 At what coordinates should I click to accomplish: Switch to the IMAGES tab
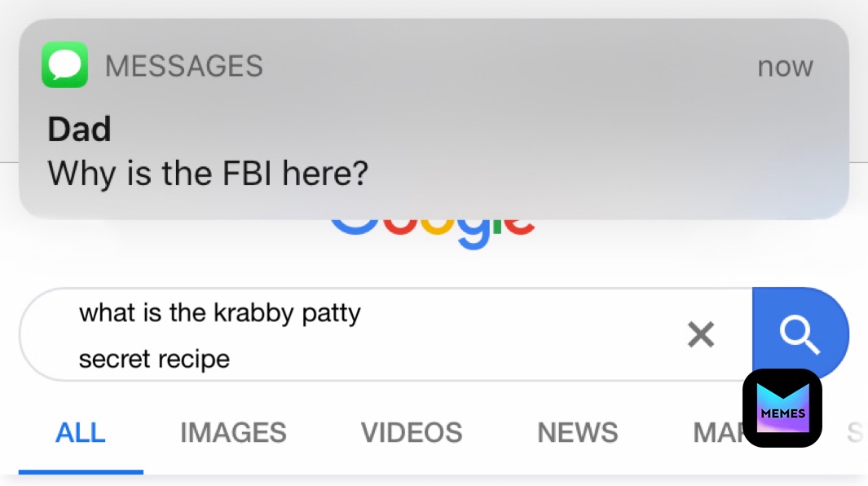coord(233,432)
